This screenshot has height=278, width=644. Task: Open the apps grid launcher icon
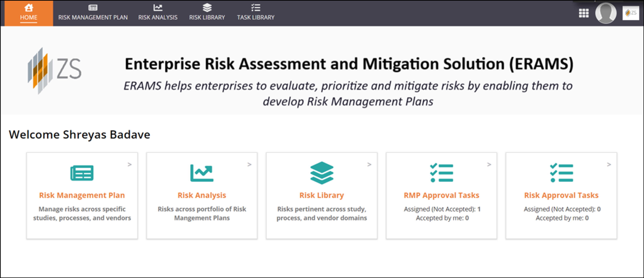tap(584, 13)
